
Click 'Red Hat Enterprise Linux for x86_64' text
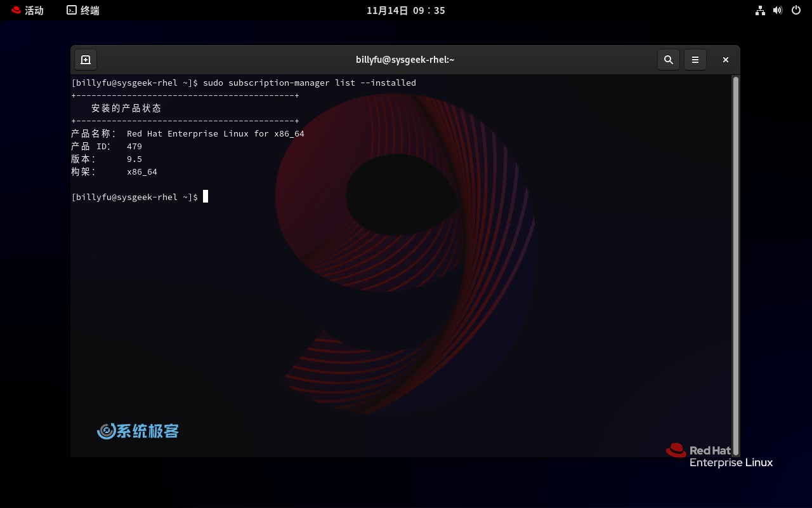(x=216, y=133)
